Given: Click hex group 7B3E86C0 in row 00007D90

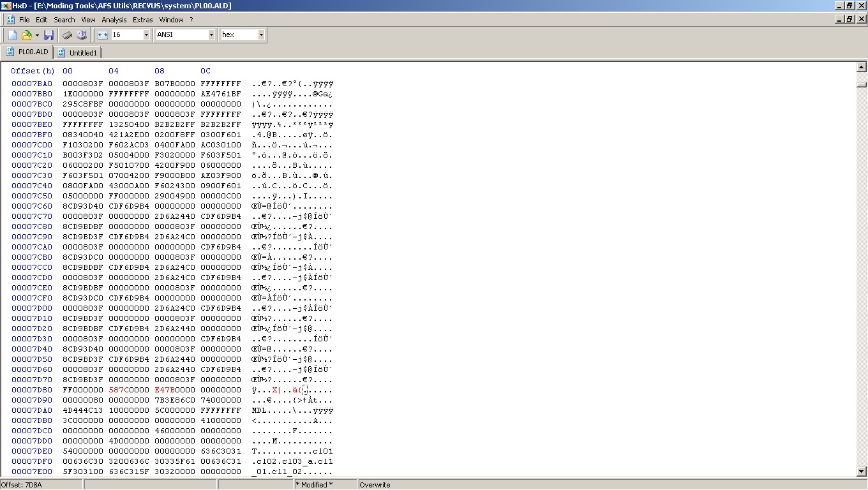Looking at the screenshot, I should tap(175, 400).
